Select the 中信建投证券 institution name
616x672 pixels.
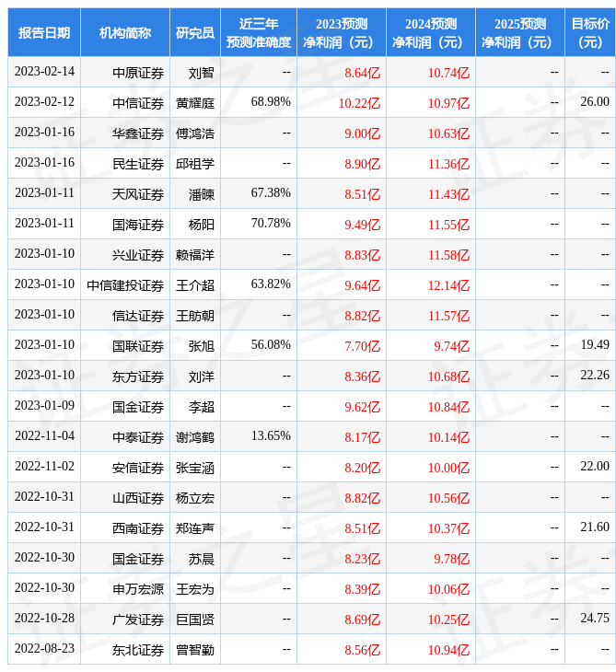125,284
